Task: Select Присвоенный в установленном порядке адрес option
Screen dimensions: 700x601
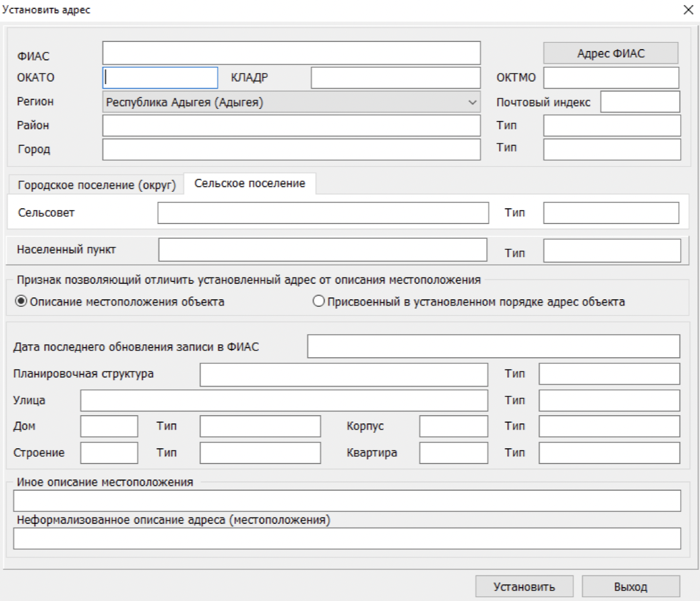Action: (319, 302)
